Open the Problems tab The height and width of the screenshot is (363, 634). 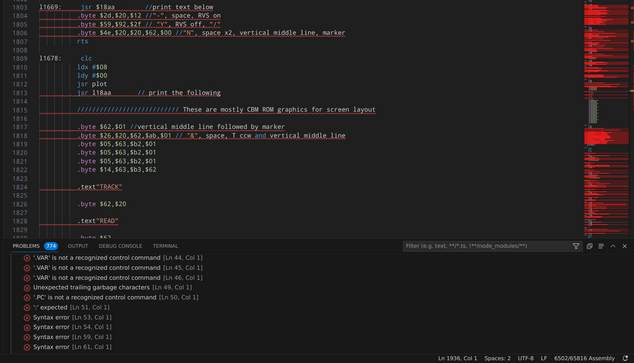coord(26,246)
